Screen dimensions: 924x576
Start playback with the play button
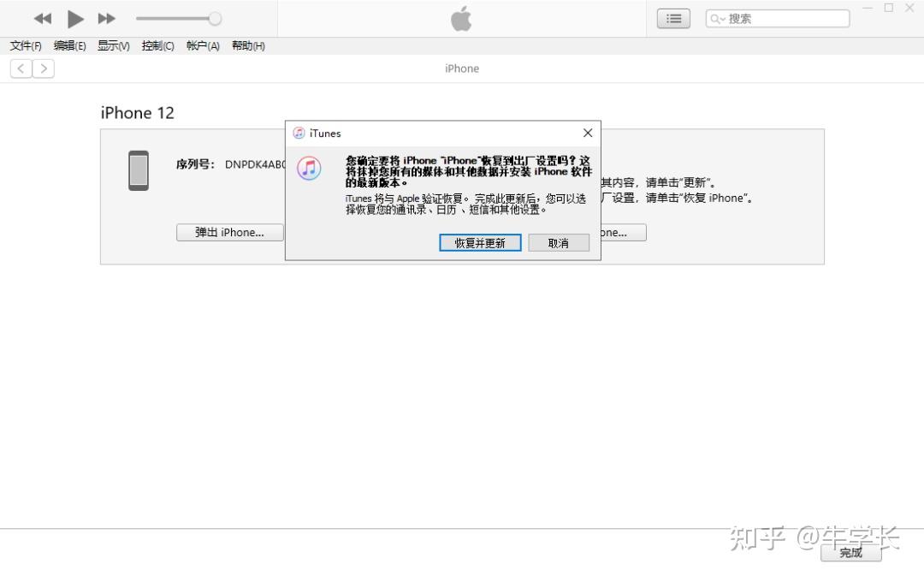pyautogui.click(x=74, y=19)
